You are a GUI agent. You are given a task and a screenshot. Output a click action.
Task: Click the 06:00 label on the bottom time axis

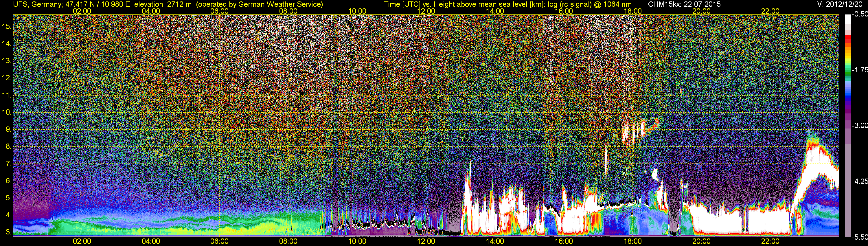pyautogui.click(x=219, y=241)
